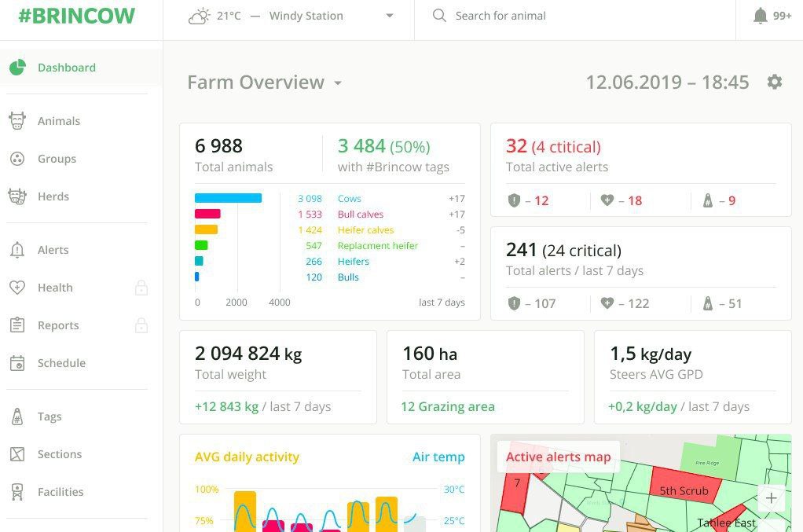This screenshot has width=803, height=532.
Task: Click the blue Cows bar in chart
Action: pos(229,198)
